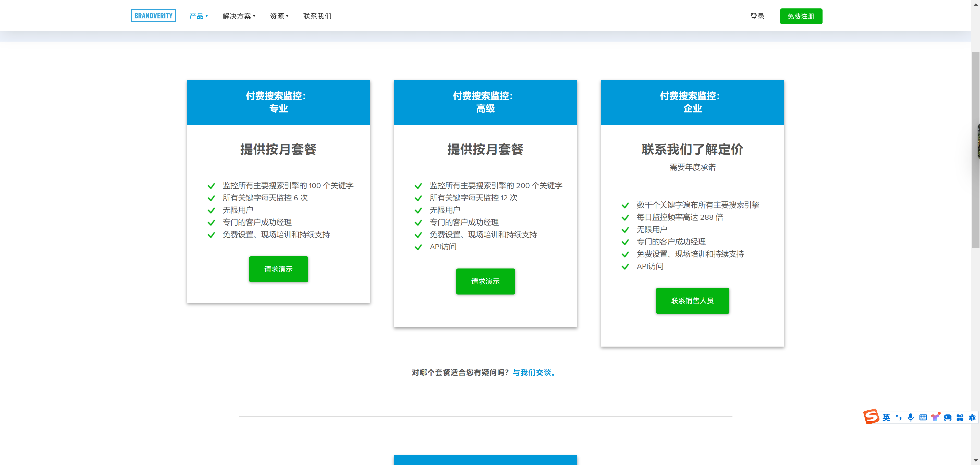Click the 登录 login link
This screenshot has height=465, width=980.
[x=757, y=16]
